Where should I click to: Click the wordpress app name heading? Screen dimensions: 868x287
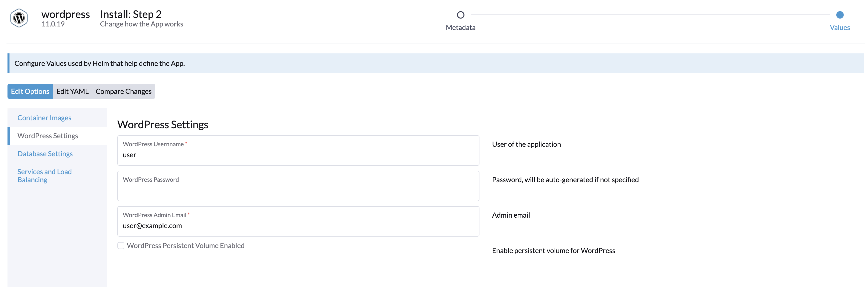tap(65, 14)
